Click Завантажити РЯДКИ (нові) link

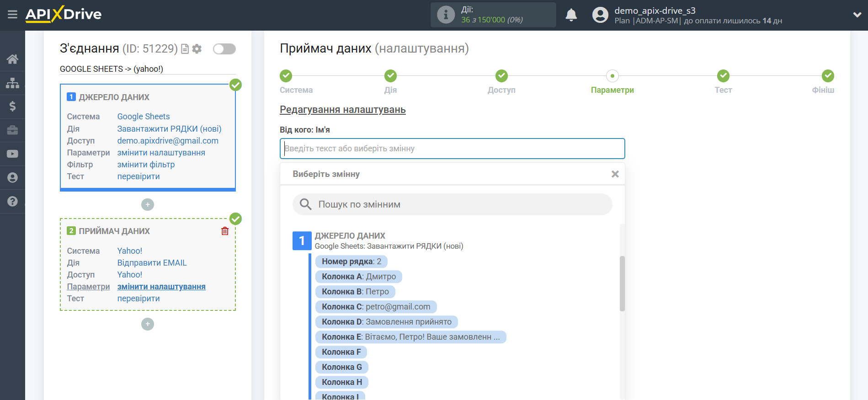[x=169, y=129]
